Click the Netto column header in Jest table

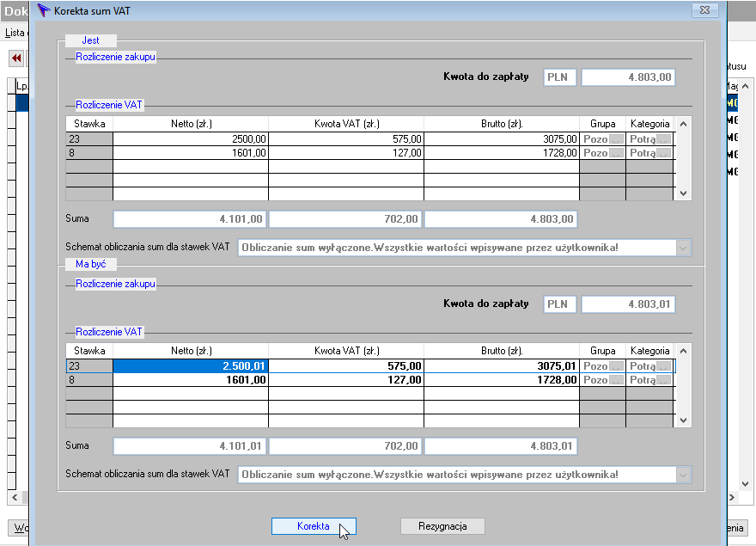pyautogui.click(x=191, y=124)
